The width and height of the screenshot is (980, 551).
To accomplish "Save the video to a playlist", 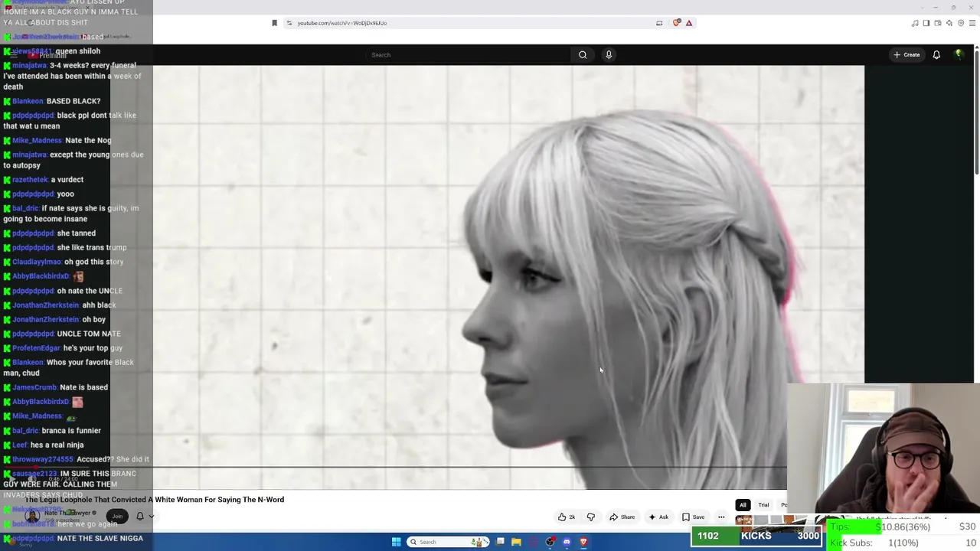I will [x=693, y=517].
